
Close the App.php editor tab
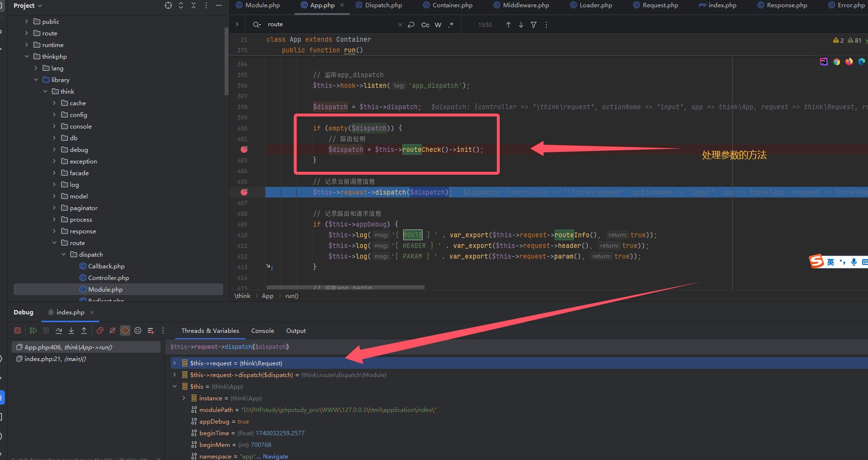pyautogui.click(x=342, y=5)
